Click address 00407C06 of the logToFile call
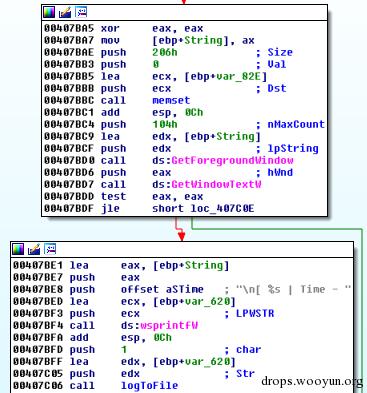367x393 pixels. (38, 386)
